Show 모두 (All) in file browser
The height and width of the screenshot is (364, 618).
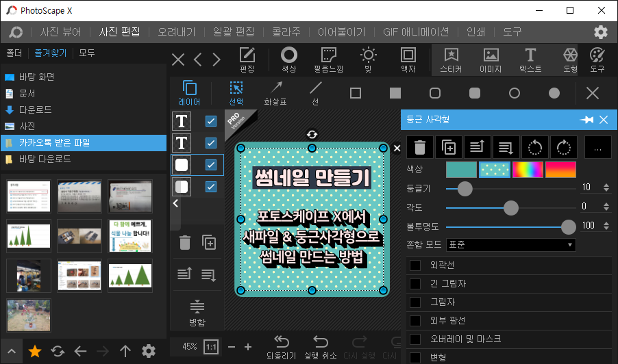[87, 53]
